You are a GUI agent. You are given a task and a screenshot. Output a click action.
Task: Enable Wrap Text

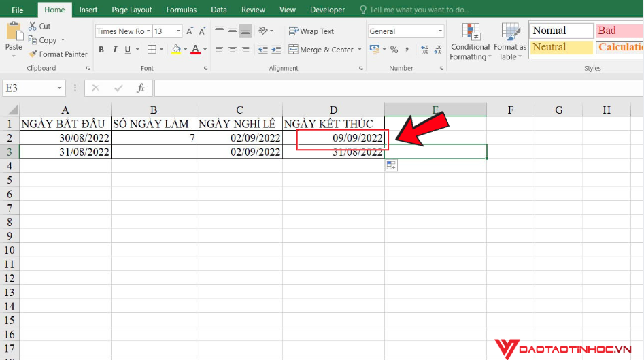[x=311, y=31]
